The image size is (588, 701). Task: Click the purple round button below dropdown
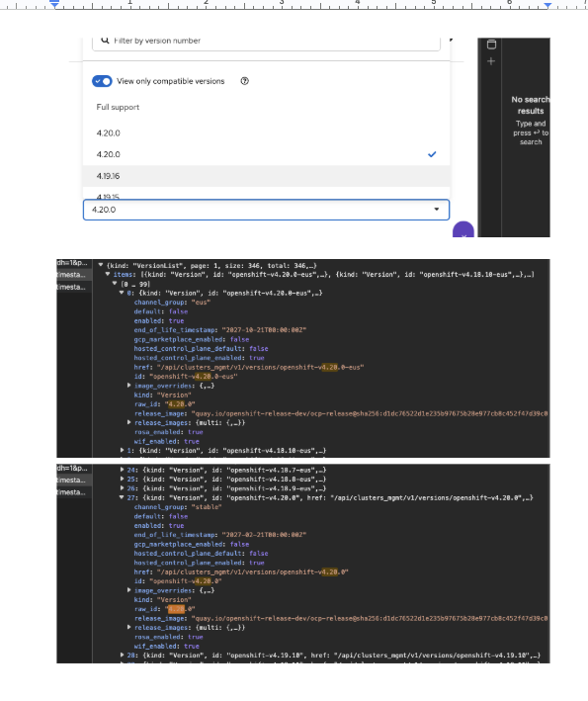[463, 229]
